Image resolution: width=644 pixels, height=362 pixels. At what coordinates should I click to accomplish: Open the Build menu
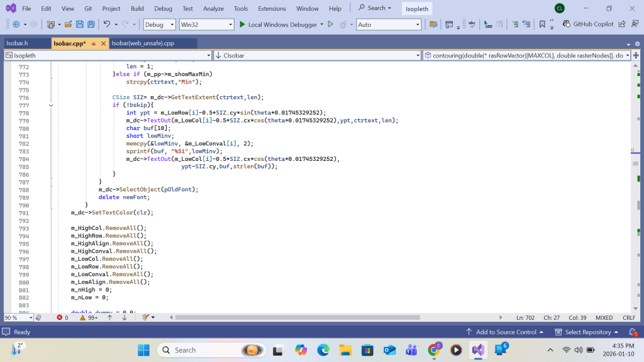pyautogui.click(x=137, y=8)
